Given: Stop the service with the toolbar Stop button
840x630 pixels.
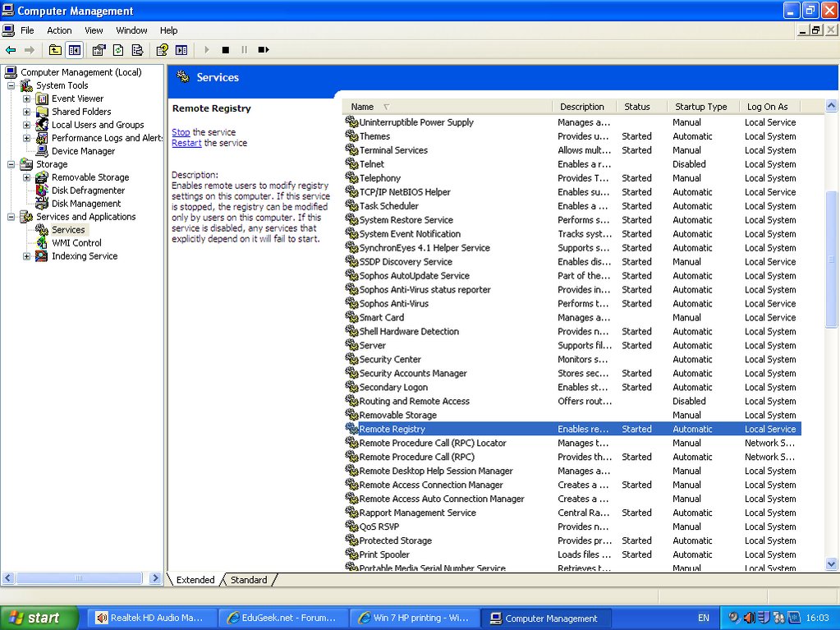Looking at the screenshot, I should (226, 50).
